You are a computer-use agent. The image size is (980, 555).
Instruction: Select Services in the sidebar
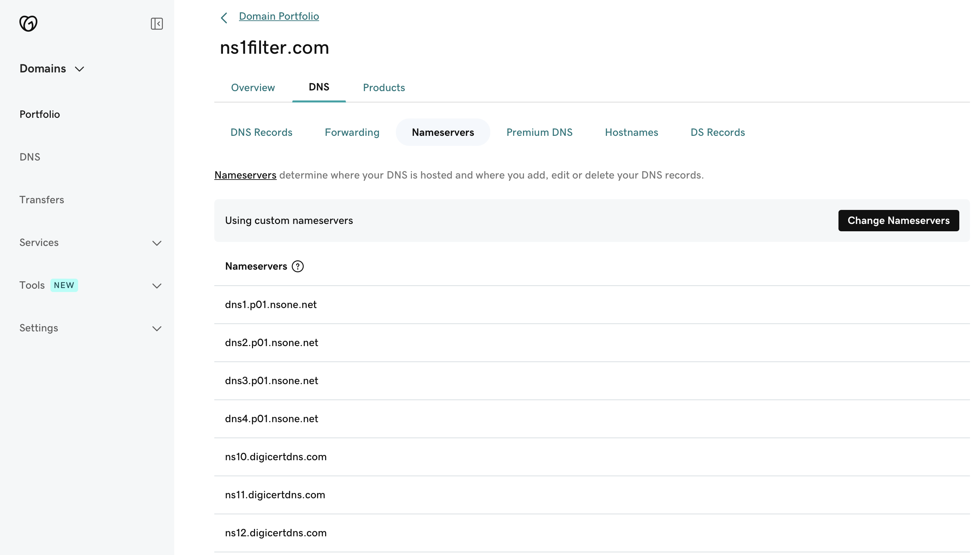[x=39, y=242]
